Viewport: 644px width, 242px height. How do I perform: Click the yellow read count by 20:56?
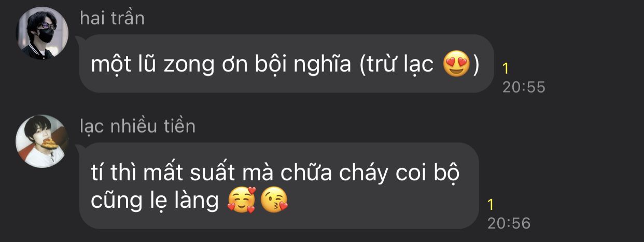491,204
